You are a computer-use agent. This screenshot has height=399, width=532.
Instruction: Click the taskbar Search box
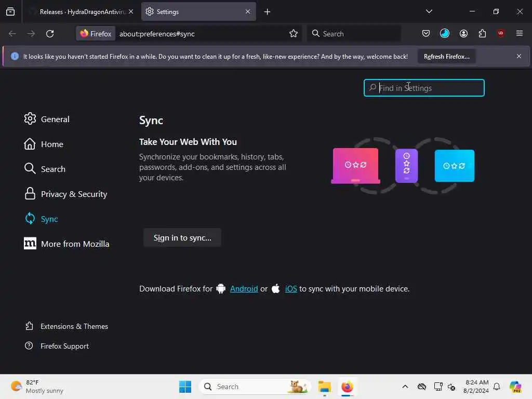(x=255, y=387)
